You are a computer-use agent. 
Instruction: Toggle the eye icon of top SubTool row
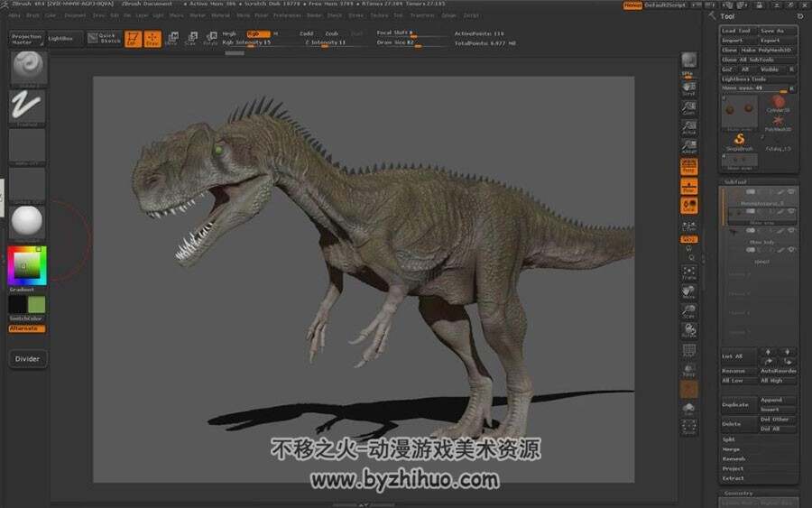tap(790, 192)
